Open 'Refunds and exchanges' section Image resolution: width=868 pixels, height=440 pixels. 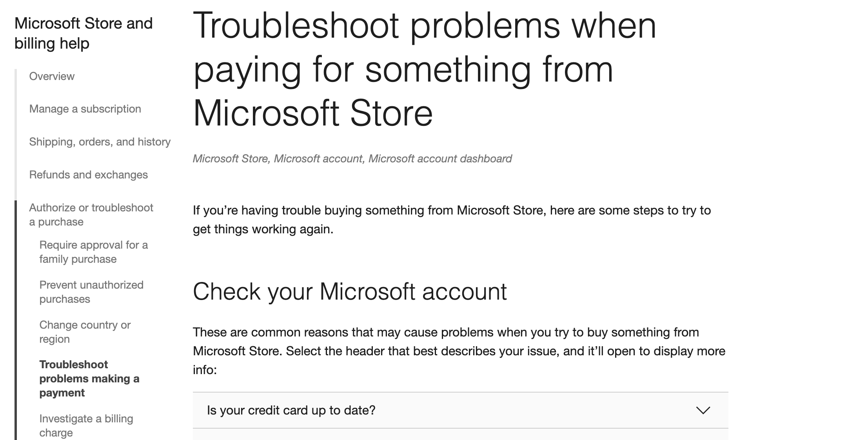point(89,175)
